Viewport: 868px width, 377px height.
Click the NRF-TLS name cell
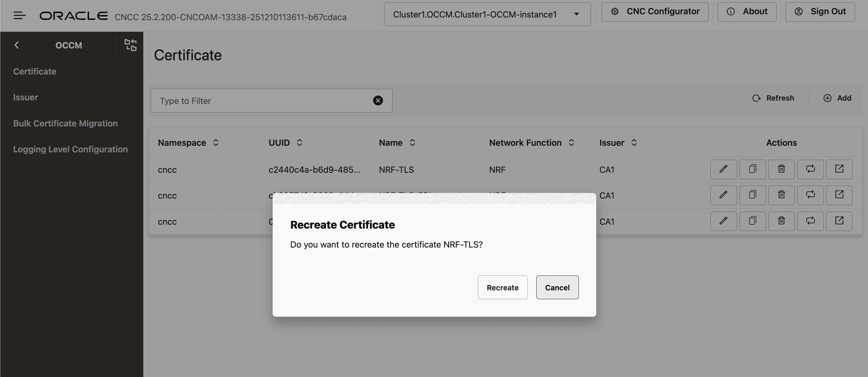396,170
